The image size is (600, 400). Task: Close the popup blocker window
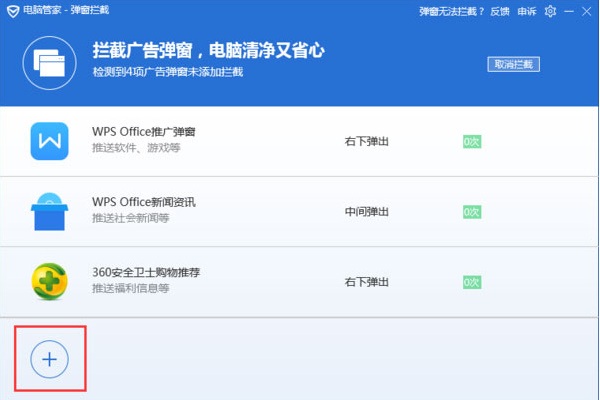tap(587, 11)
